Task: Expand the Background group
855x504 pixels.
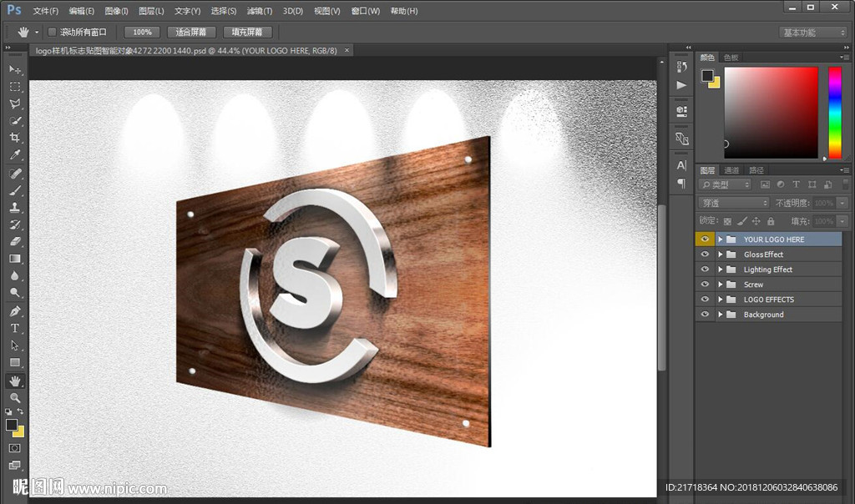Action: click(721, 315)
